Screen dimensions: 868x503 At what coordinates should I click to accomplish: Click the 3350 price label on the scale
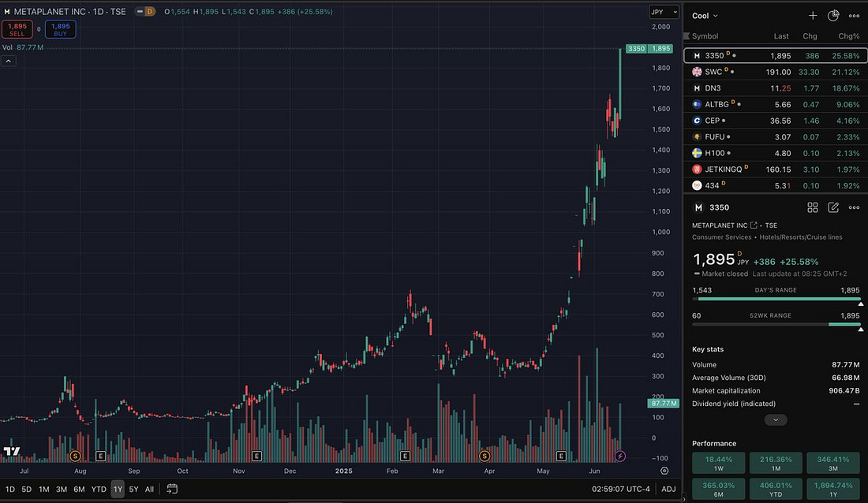(649, 49)
